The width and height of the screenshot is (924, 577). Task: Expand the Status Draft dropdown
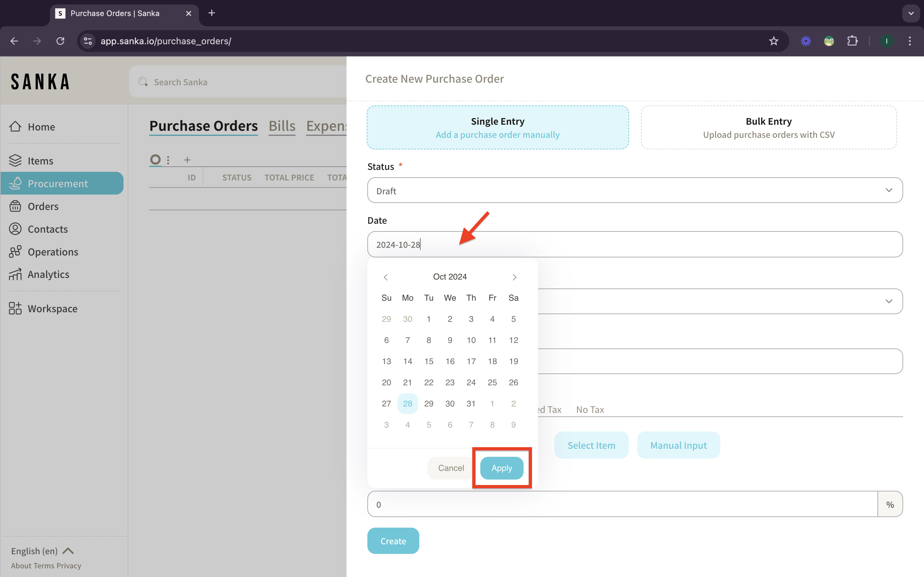click(635, 190)
